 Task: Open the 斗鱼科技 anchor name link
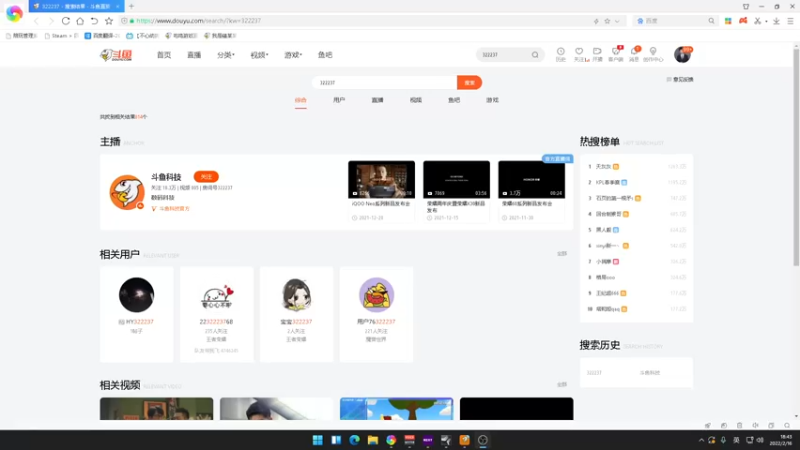click(x=166, y=177)
